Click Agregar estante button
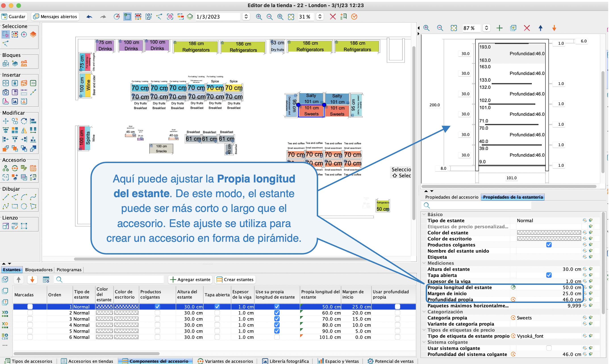The height and width of the screenshot is (364, 609). pos(190,279)
